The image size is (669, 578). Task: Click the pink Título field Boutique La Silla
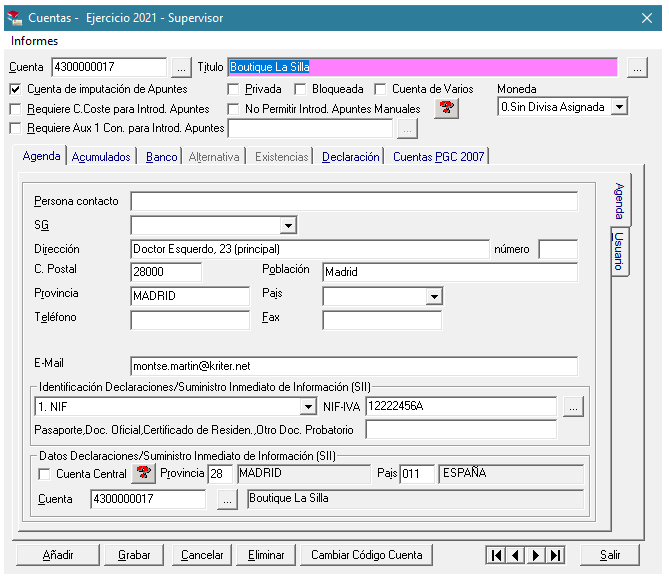424,67
